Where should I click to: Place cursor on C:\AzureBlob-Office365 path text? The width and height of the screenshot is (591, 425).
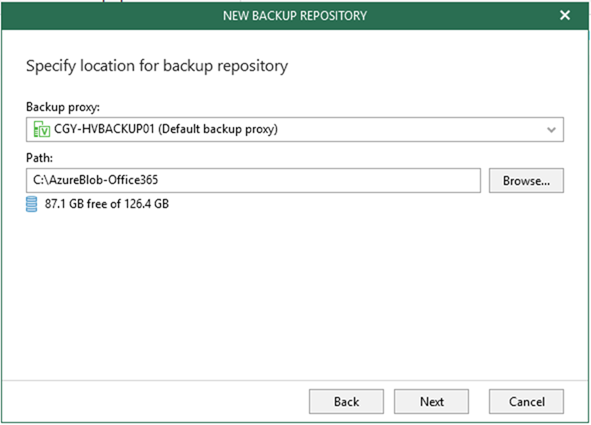tap(95, 180)
